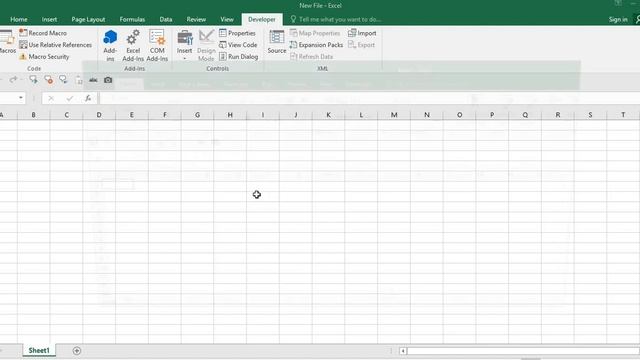This screenshot has width=640, height=360.
Task: Click the Insert Function fx button
Action: pyautogui.click(x=88, y=98)
